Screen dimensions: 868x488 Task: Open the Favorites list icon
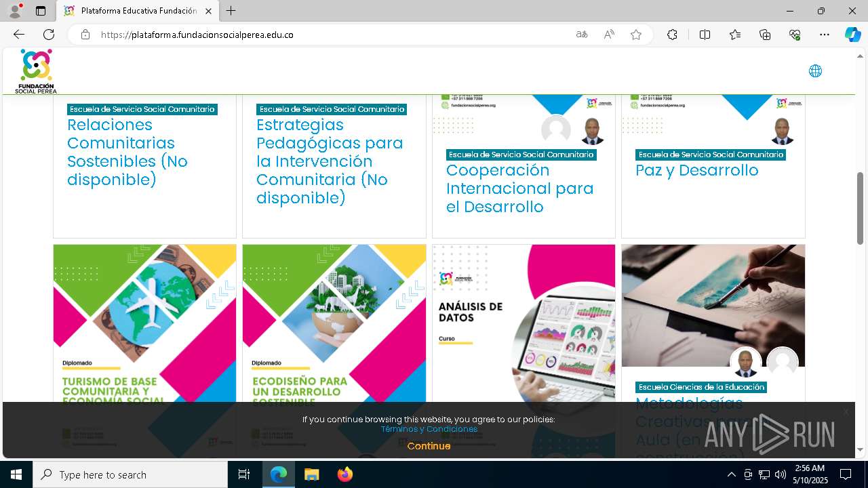pyautogui.click(x=735, y=35)
